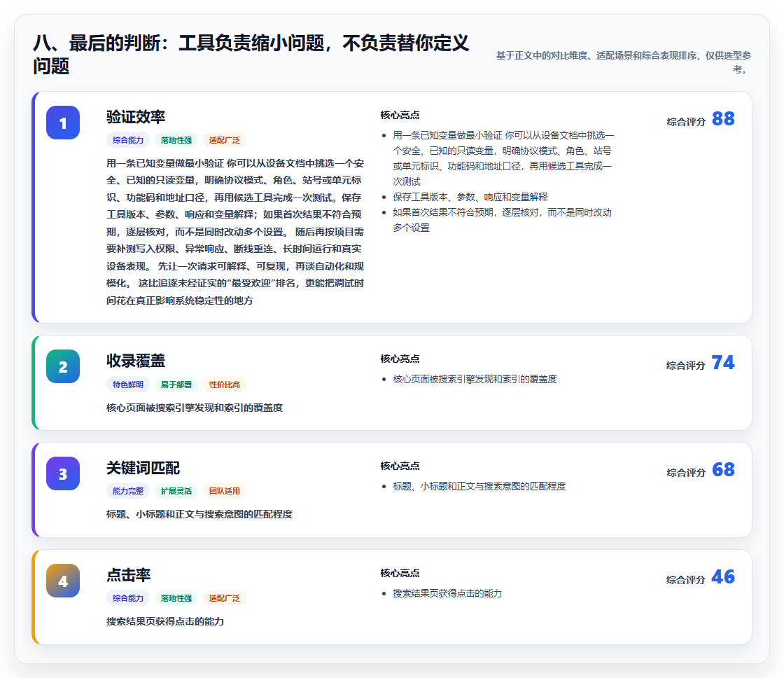Click the score value 88
This screenshot has height=678, width=784.
723,119
